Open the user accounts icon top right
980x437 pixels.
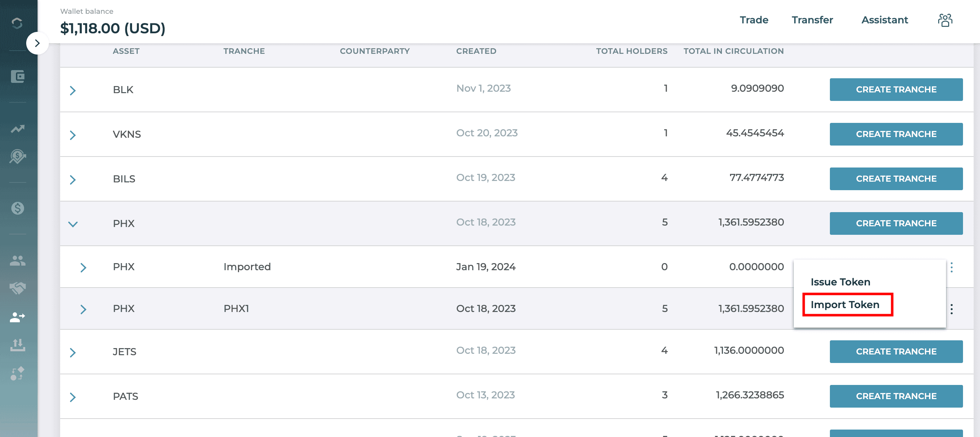945,20
